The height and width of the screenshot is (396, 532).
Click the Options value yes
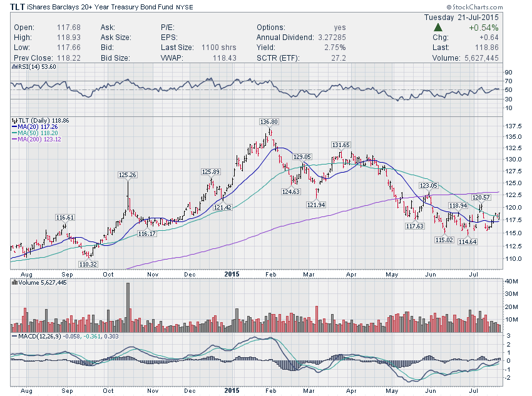click(340, 28)
